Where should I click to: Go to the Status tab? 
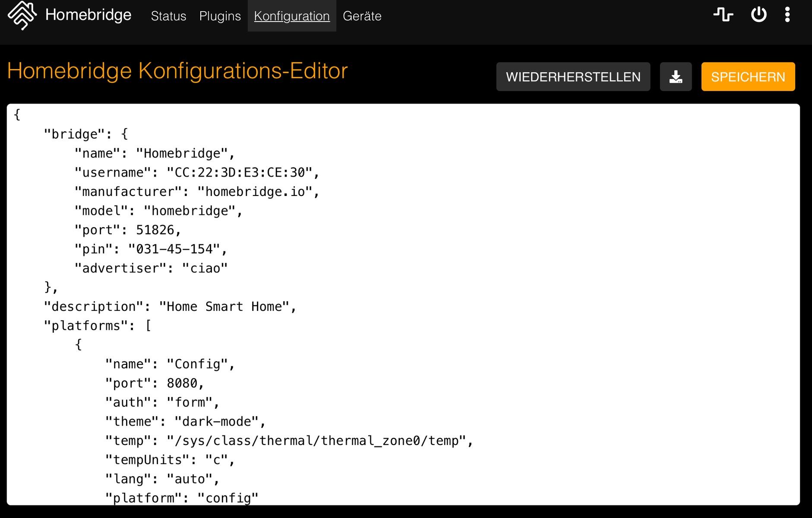coord(168,16)
